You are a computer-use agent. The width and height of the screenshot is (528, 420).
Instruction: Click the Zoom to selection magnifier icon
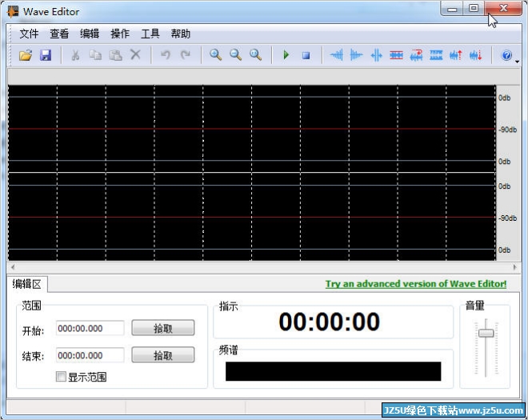pyautogui.click(x=255, y=54)
